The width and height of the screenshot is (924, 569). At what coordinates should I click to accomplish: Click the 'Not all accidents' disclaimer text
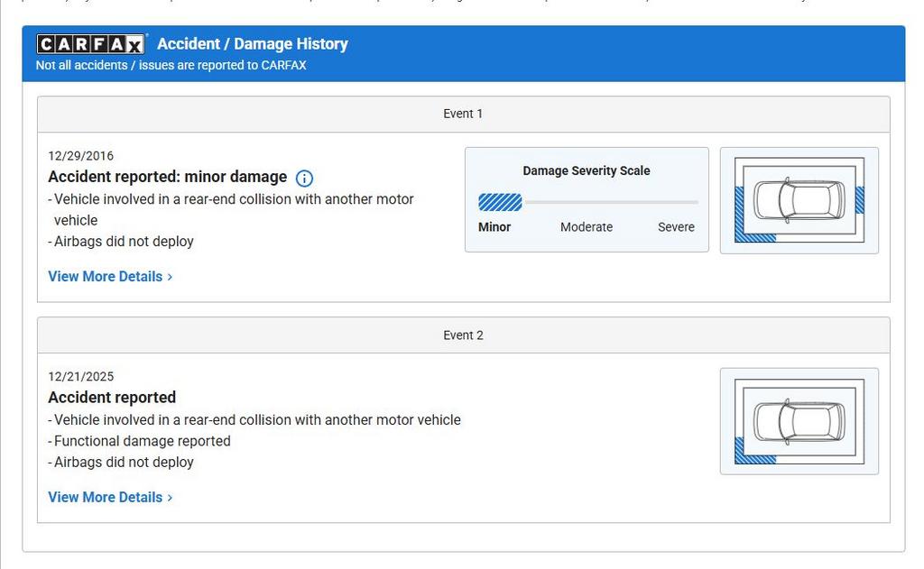171,66
